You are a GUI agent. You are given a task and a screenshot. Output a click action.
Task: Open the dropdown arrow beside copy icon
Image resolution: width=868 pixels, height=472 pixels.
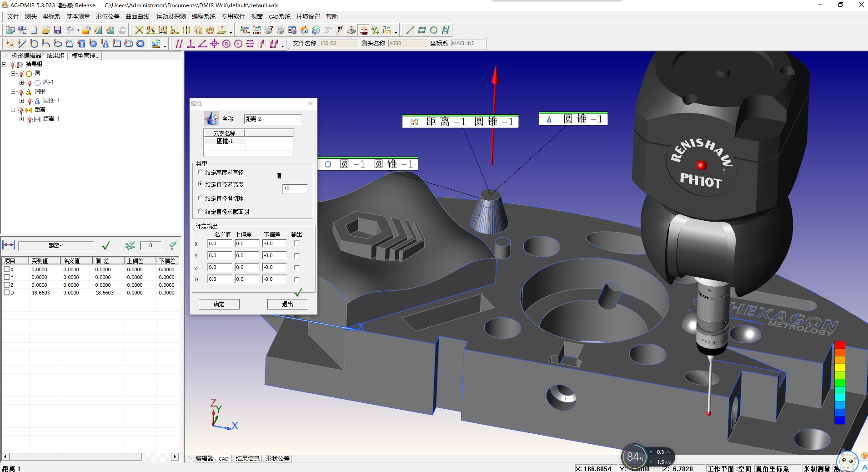tap(78, 30)
